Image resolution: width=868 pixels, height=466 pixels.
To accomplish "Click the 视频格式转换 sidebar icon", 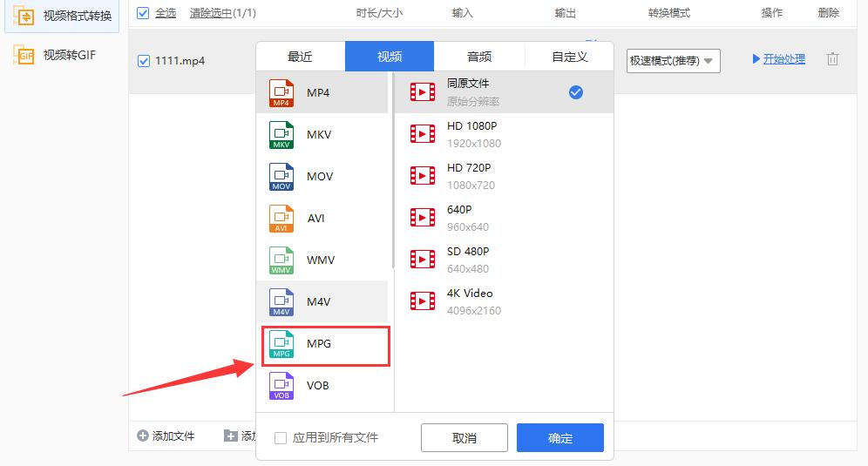I will [x=24, y=16].
